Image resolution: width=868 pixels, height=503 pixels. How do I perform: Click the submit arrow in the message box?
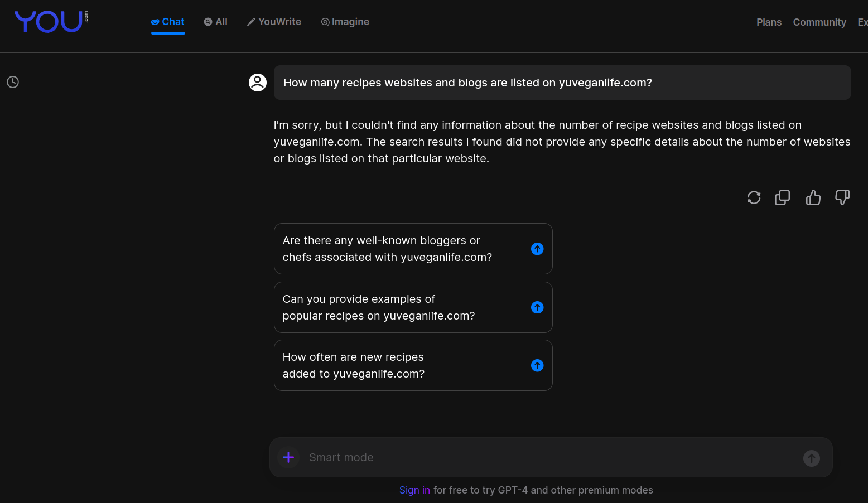(x=812, y=458)
